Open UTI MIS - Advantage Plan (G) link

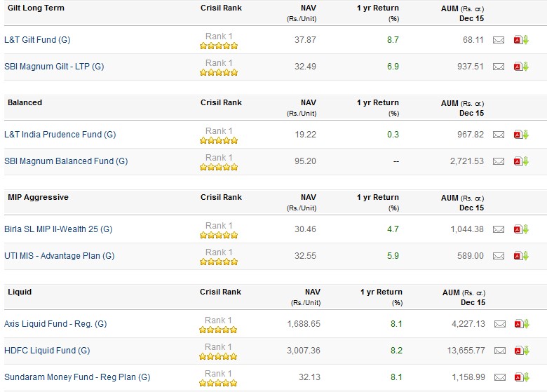(x=60, y=256)
